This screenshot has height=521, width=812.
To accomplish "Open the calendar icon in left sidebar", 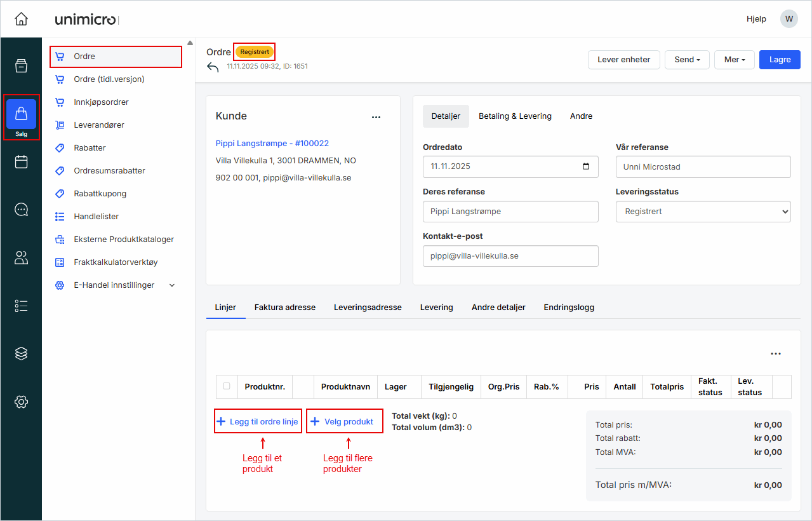I will (x=21, y=162).
